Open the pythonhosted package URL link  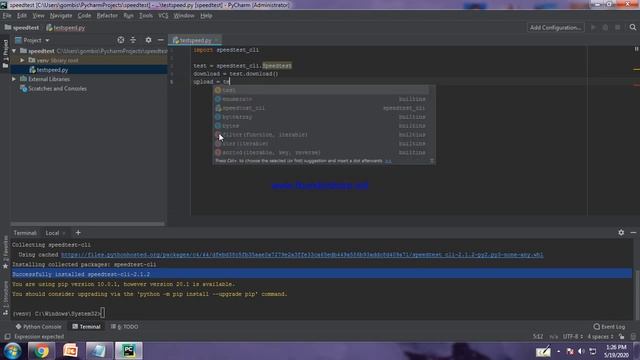pos(302,255)
